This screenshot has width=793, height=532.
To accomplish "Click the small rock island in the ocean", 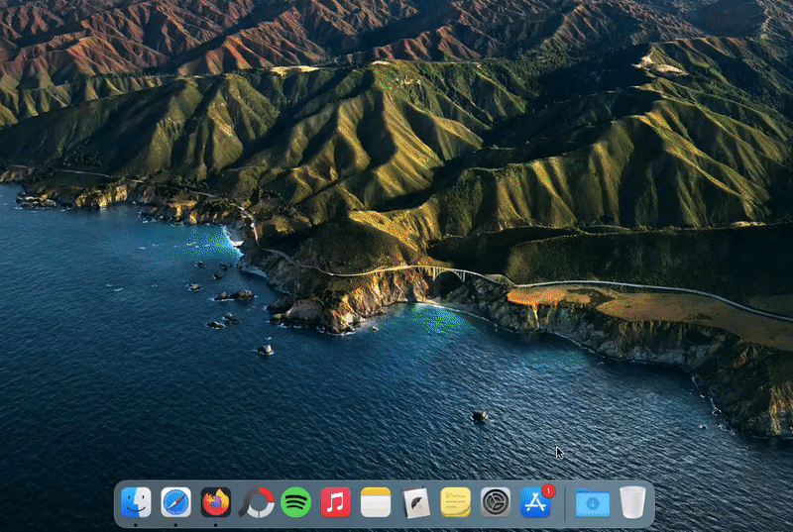I will point(479,416).
